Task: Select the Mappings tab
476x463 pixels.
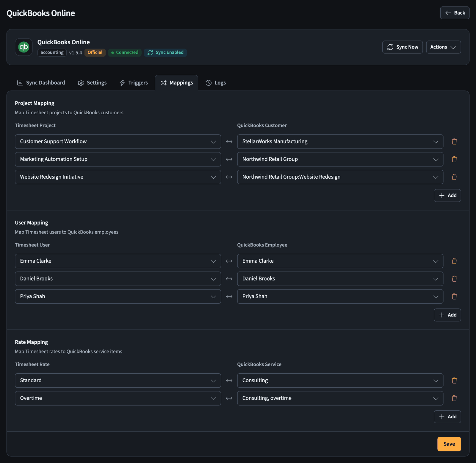Action: [x=177, y=83]
